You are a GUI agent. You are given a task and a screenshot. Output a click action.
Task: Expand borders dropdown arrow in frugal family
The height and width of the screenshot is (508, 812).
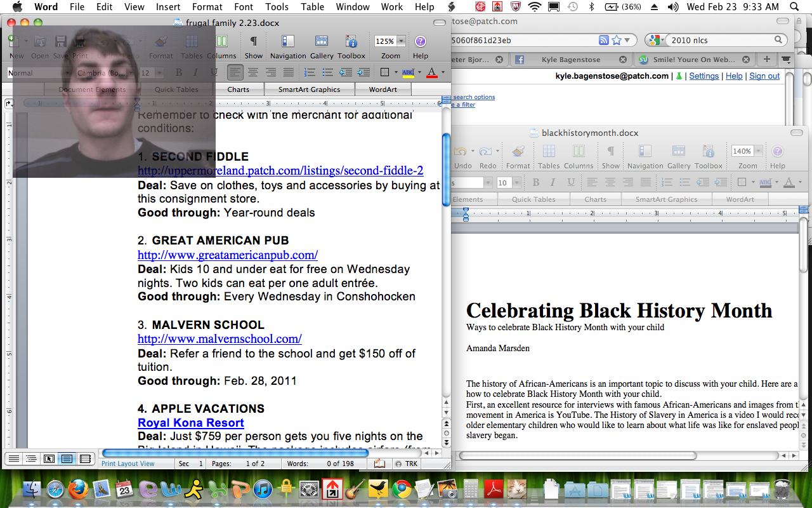pyautogui.click(x=396, y=72)
